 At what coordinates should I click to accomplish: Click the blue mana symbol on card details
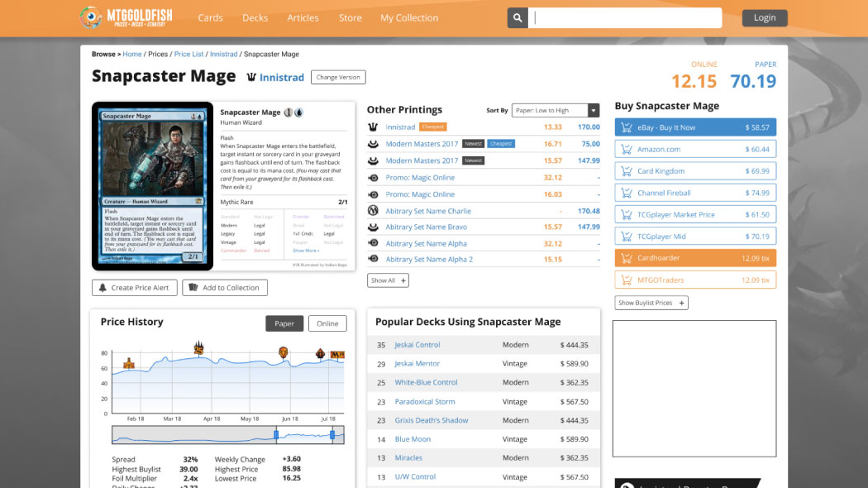[299, 112]
